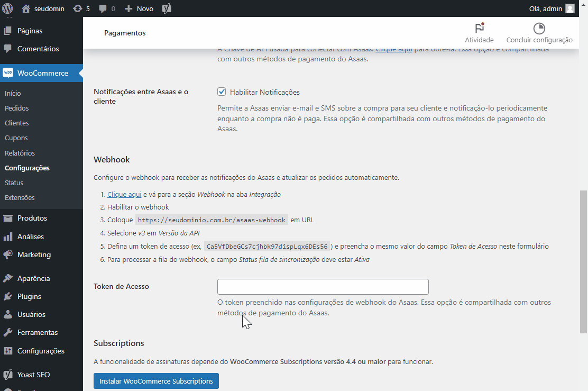Click the WooCommerce logo icon in sidebar
The height and width of the screenshot is (391, 588).
point(8,73)
